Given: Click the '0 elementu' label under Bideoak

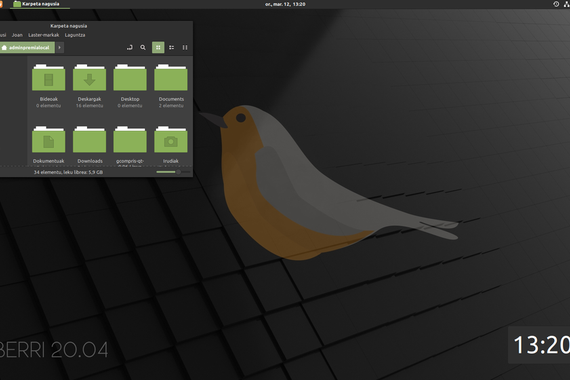Looking at the screenshot, I should click(48, 106).
